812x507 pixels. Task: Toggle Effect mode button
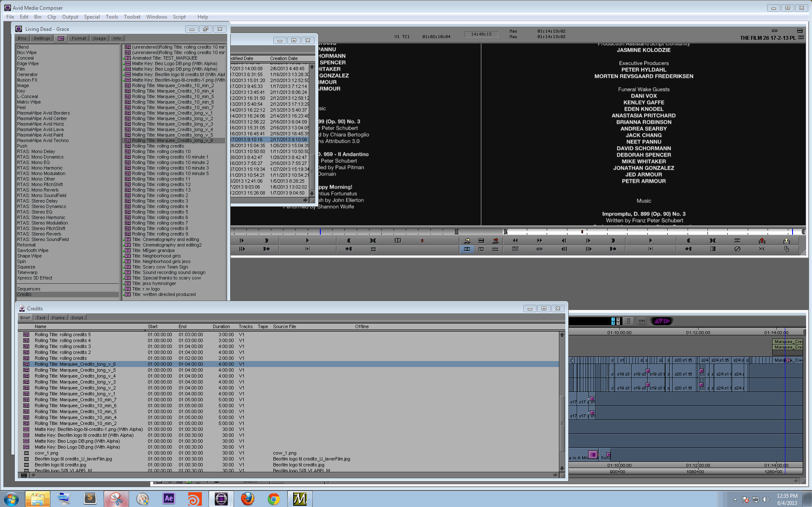(x=495, y=249)
